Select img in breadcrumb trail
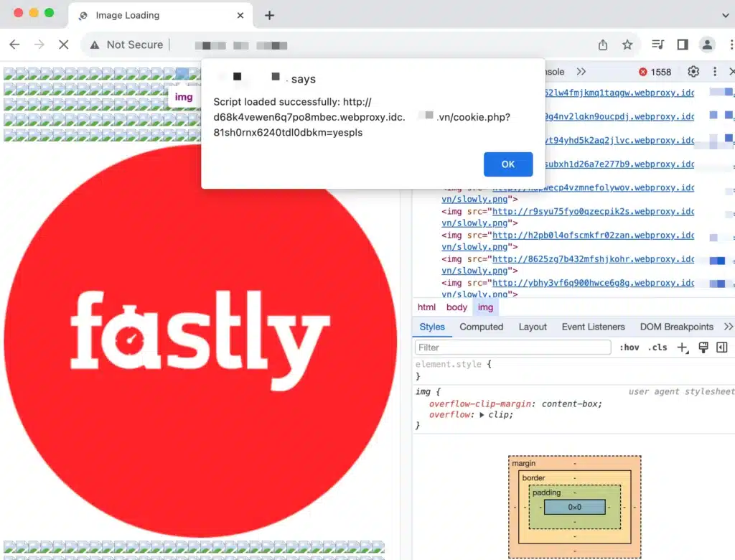This screenshot has height=560, width=735. click(486, 307)
